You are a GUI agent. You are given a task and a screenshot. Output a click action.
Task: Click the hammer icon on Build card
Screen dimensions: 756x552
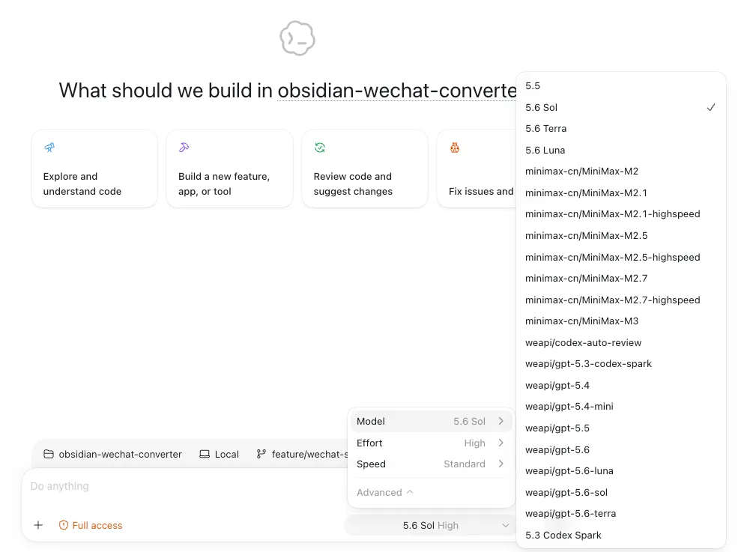184,148
